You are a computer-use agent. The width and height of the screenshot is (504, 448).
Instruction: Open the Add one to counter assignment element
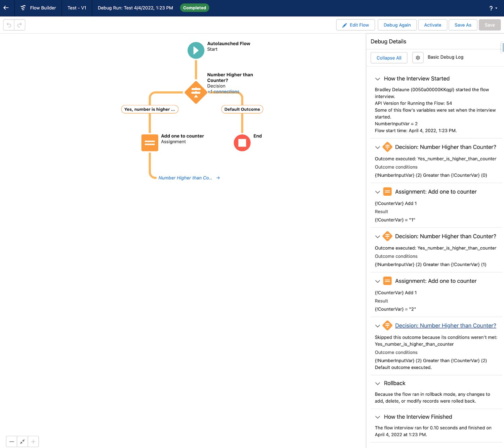[150, 142]
